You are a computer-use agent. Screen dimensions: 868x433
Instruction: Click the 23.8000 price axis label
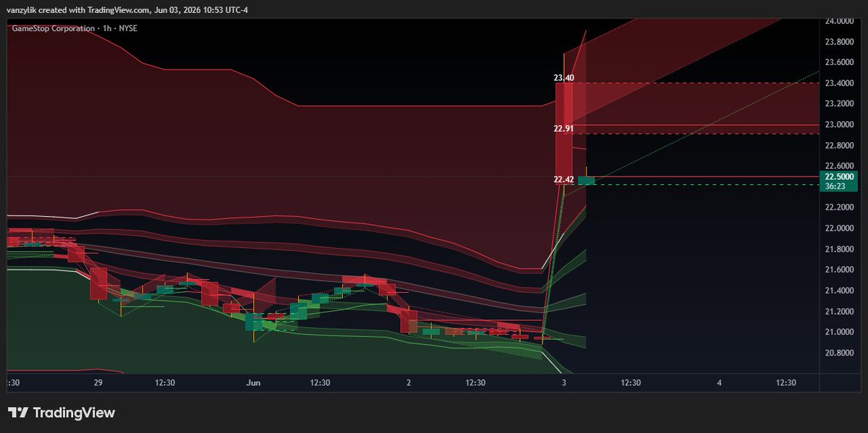(839, 42)
